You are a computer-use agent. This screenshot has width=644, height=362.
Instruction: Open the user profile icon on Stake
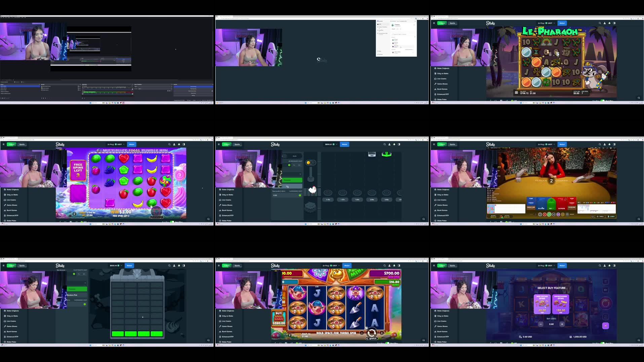(604, 23)
